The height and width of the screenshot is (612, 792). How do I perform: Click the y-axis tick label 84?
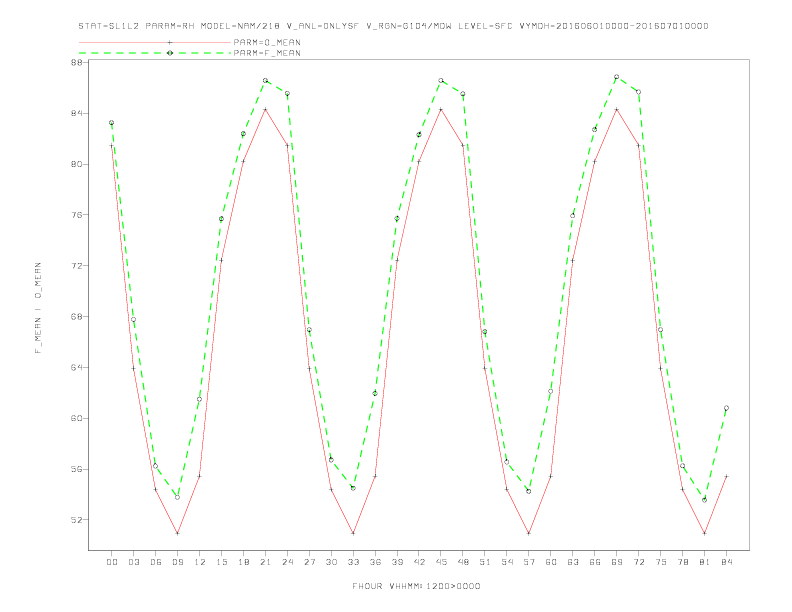coord(77,113)
